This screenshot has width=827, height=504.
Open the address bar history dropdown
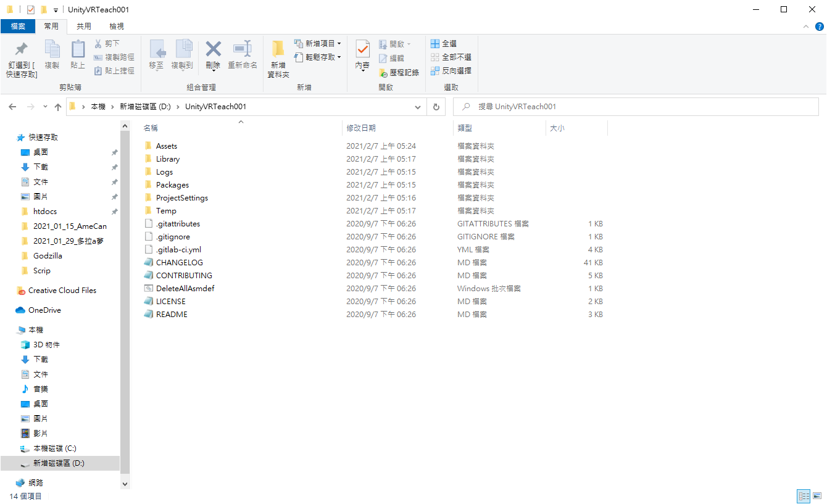pyautogui.click(x=418, y=107)
